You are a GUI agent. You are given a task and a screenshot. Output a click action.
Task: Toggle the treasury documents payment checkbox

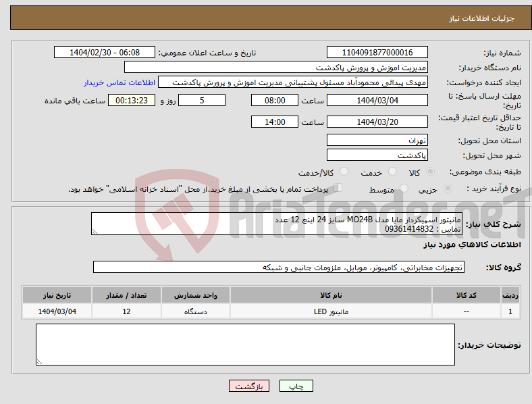coord(338,187)
